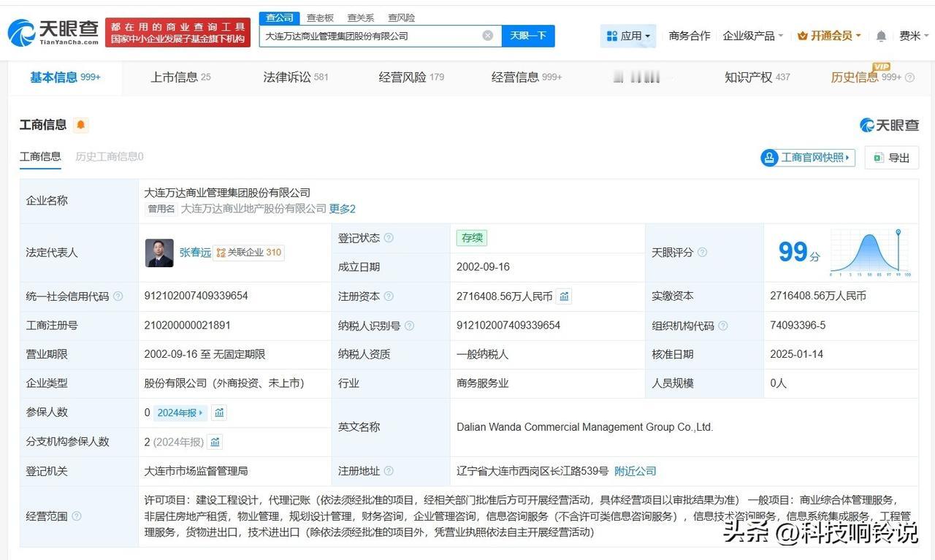This screenshot has height=560, width=935.
Task: Open the 商务合作 link
Action: point(690,36)
